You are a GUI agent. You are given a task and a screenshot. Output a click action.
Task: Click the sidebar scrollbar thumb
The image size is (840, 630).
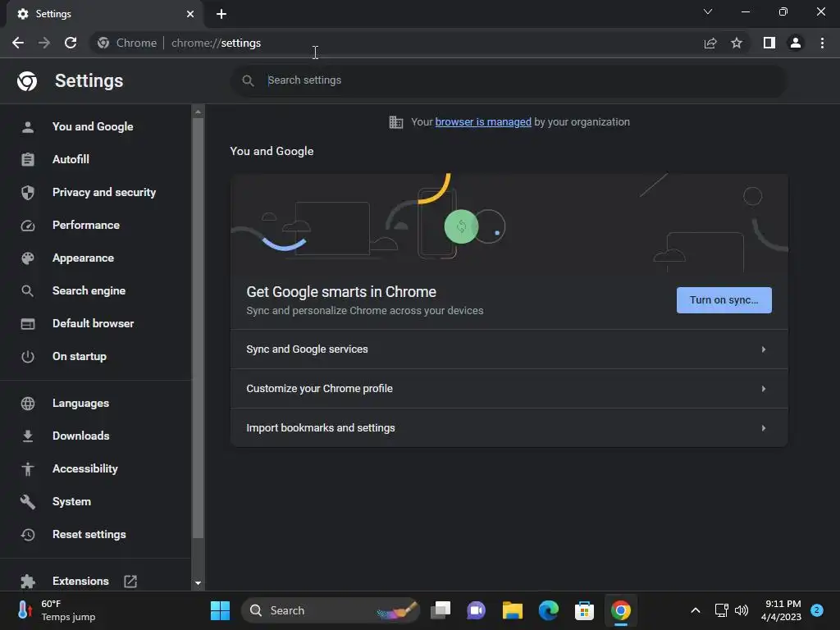[199, 328]
